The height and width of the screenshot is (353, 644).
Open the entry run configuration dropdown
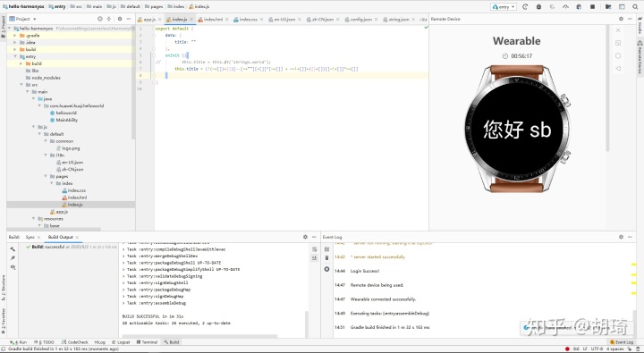[504, 7]
